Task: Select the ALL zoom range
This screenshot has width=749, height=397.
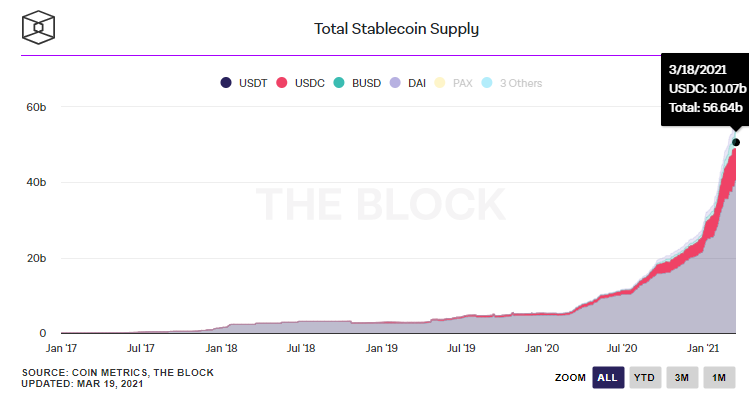Action: click(608, 377)
